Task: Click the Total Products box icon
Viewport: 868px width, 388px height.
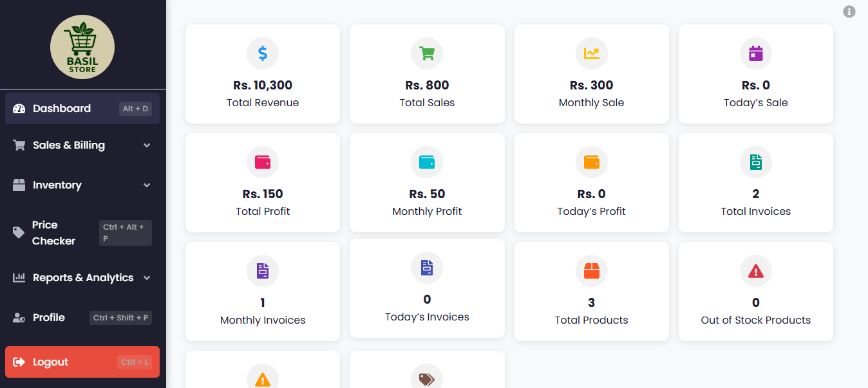Action: [x=591, y=271]
